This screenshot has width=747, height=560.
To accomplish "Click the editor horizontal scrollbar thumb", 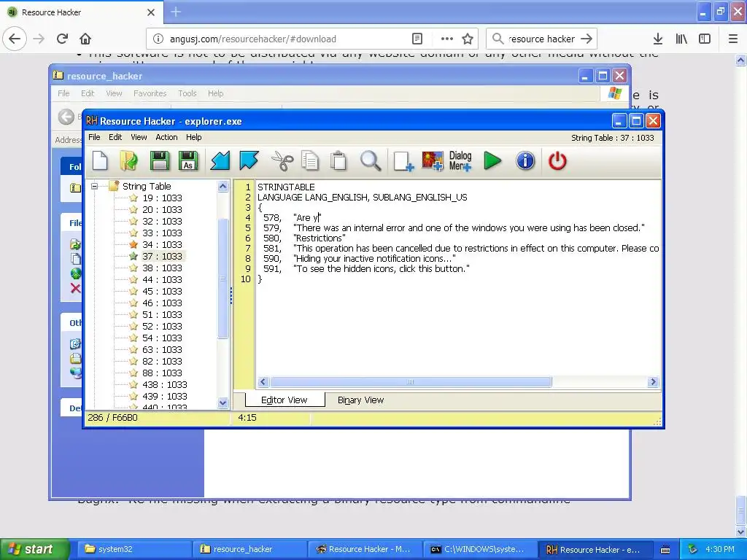I will click(411, 382).
